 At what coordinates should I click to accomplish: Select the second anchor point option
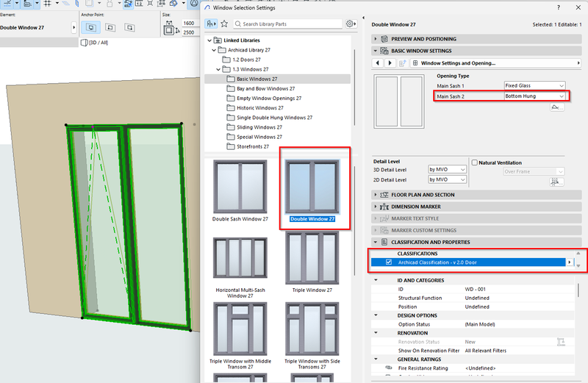coord(110,27)
